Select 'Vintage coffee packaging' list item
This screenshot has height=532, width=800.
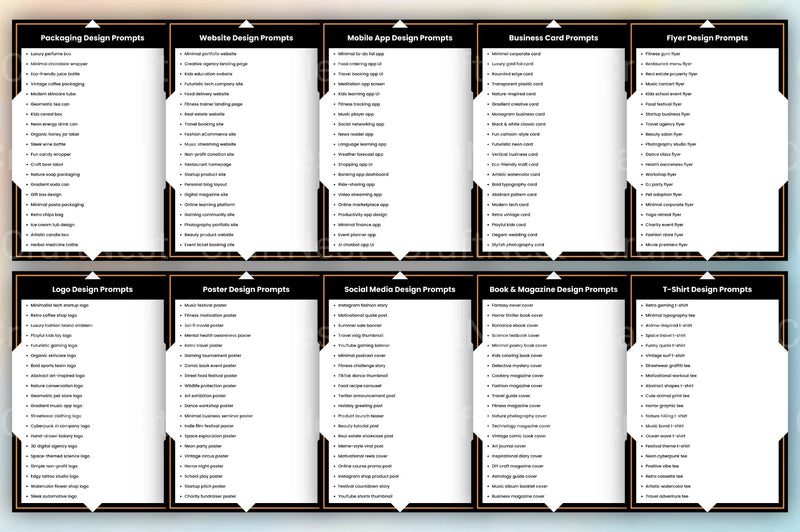(x=57, y=84)
